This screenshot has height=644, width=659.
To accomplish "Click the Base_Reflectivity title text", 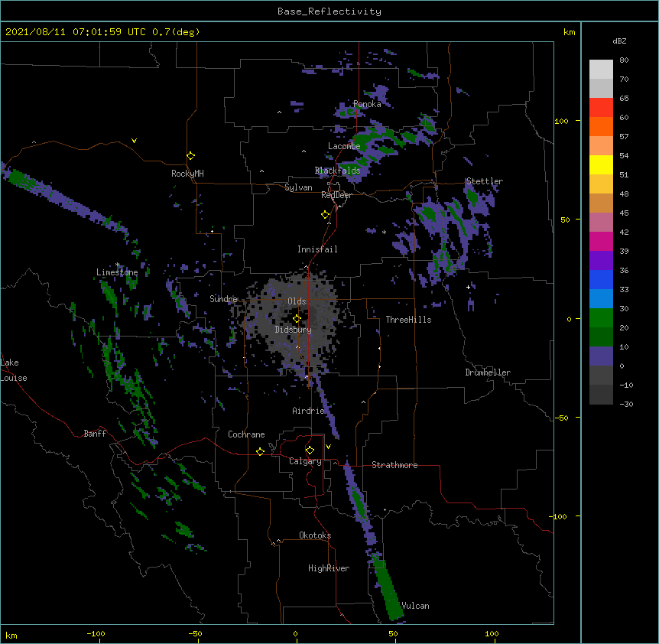I will pos(329,11).
